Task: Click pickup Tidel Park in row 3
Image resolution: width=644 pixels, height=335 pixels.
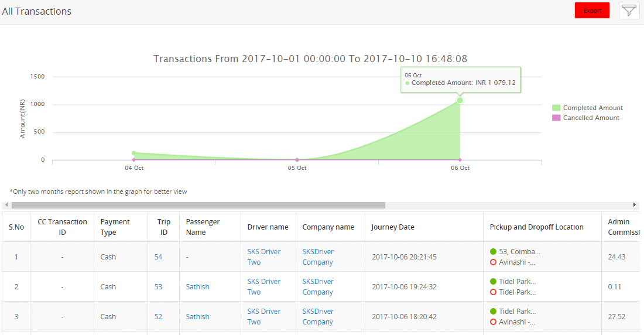Action: (517, 312)
